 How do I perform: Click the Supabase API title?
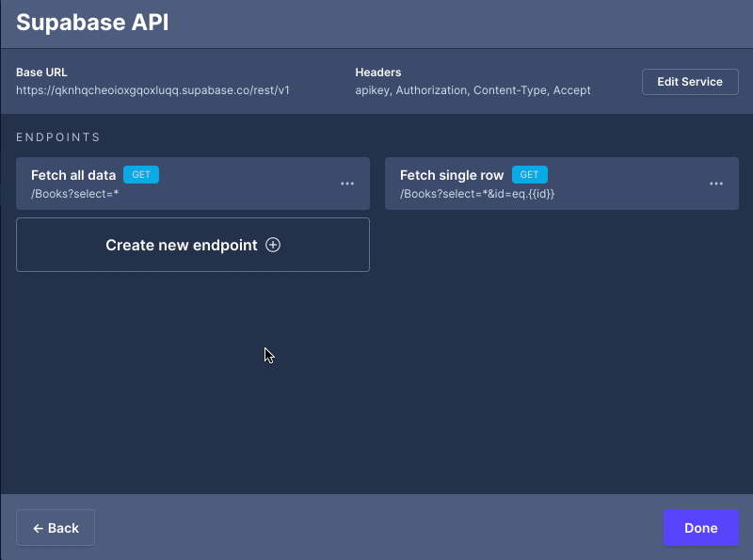(x=92, y=23)
